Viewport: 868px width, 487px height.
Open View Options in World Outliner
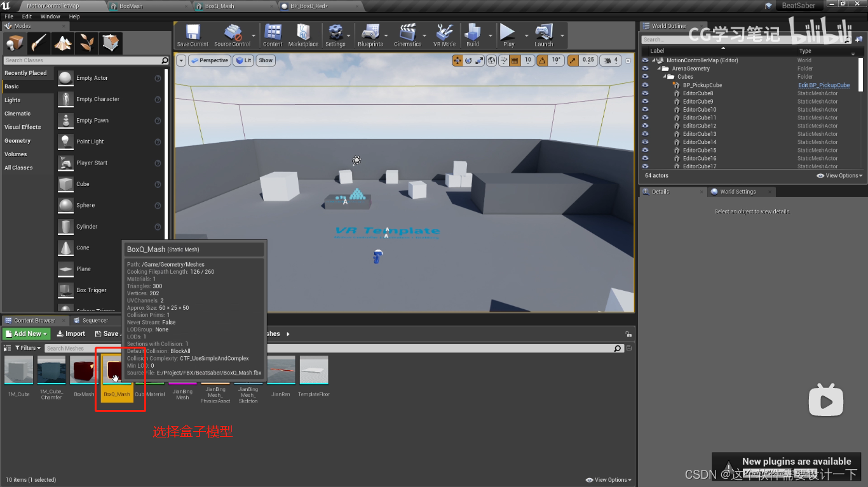(839, 175)
